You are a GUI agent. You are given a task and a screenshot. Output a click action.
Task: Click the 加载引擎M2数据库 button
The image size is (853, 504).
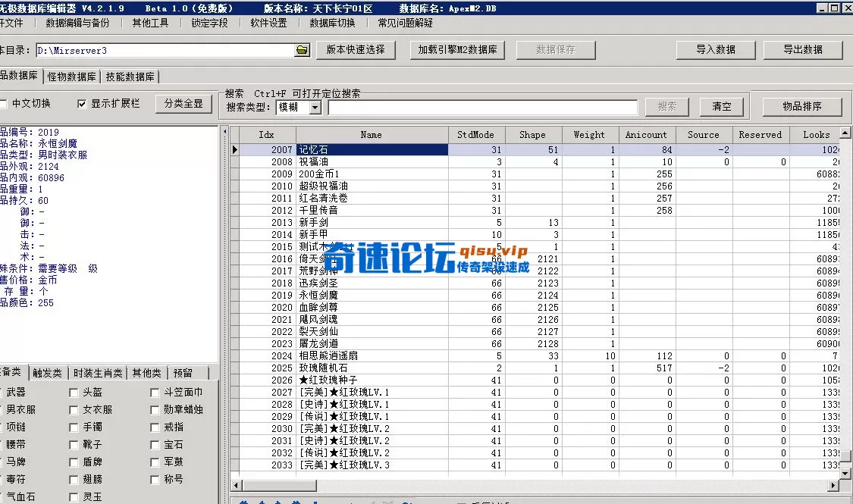[x=457, y=50]
